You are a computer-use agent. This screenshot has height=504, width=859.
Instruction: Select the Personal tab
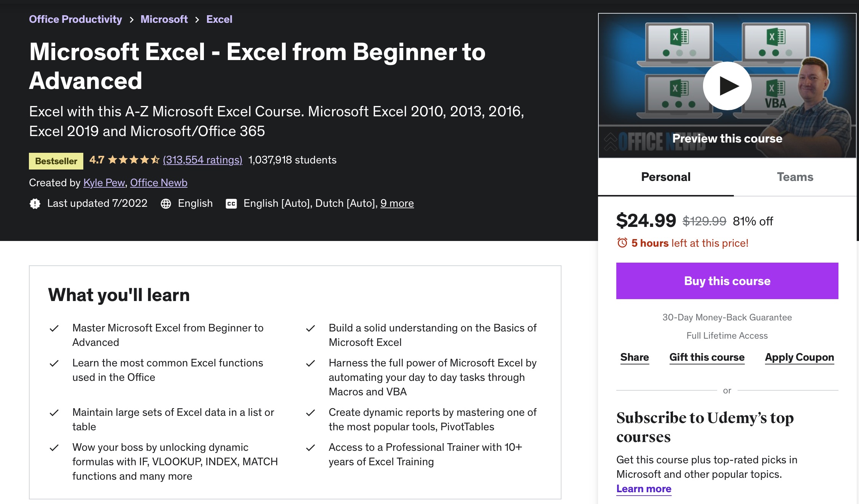666,177
